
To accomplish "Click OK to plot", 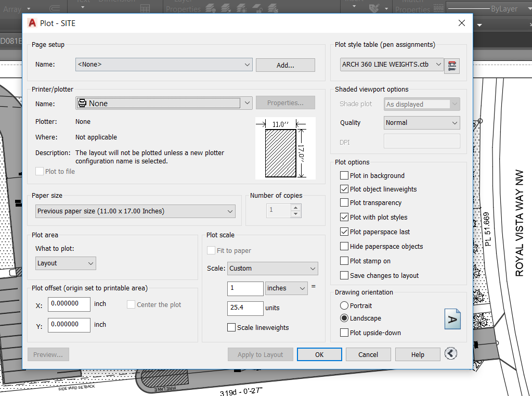I will click(x=319, y=354).
